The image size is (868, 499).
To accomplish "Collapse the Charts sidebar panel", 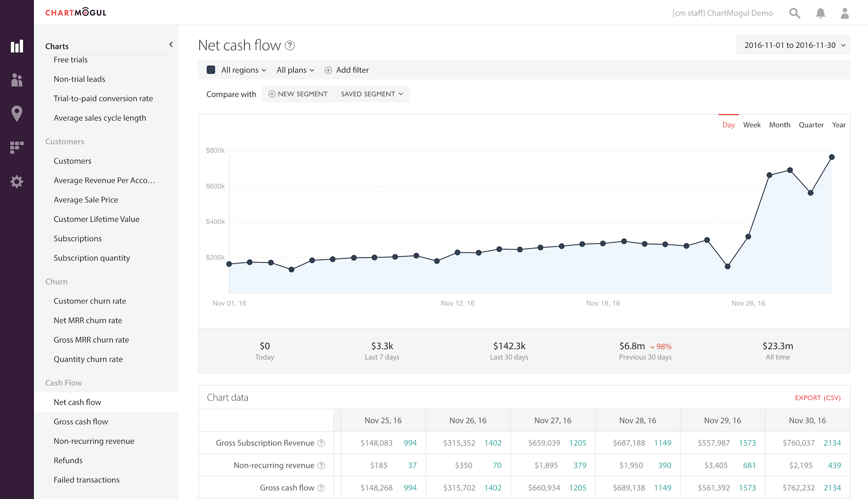I will (x=171, y=44).
